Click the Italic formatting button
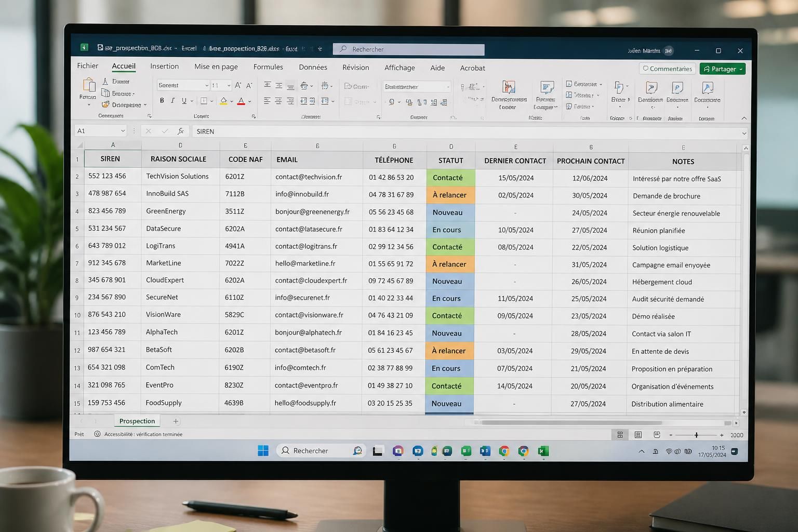 (173, 101)
